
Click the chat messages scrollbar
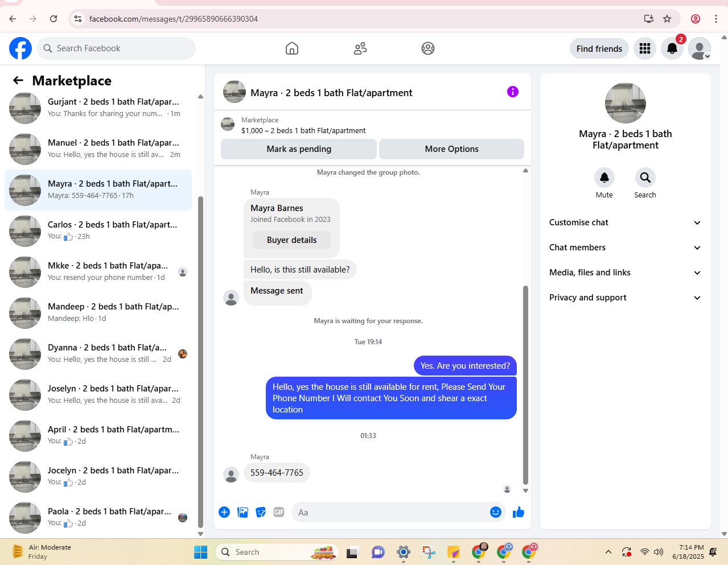(525, 384)
